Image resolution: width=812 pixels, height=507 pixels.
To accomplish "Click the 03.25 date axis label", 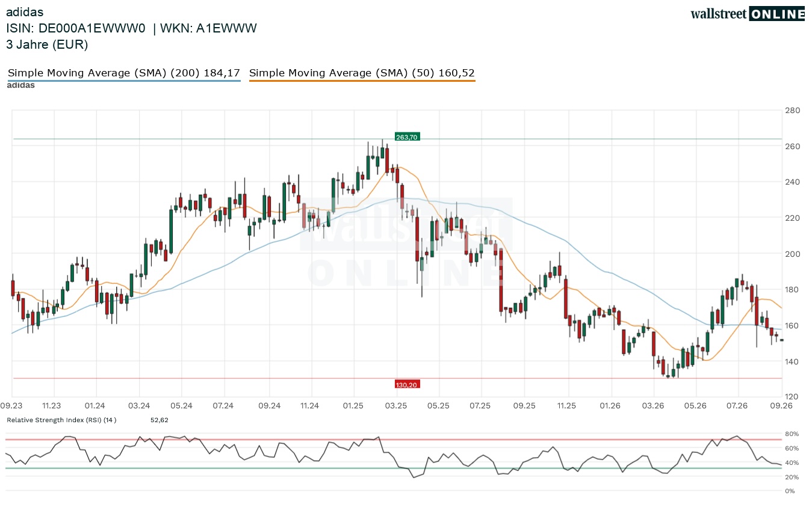I will (397, 406).
